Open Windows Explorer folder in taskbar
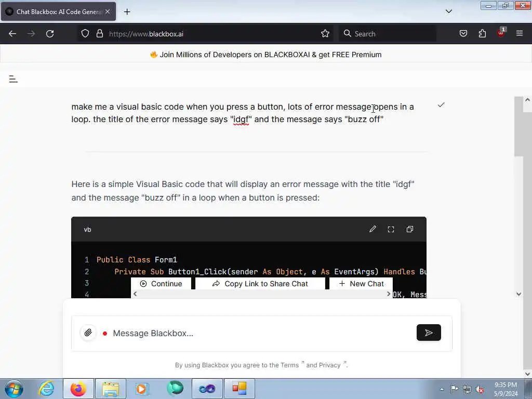The height and width of the screenshot is (399, 532). [x=111, y=389]
